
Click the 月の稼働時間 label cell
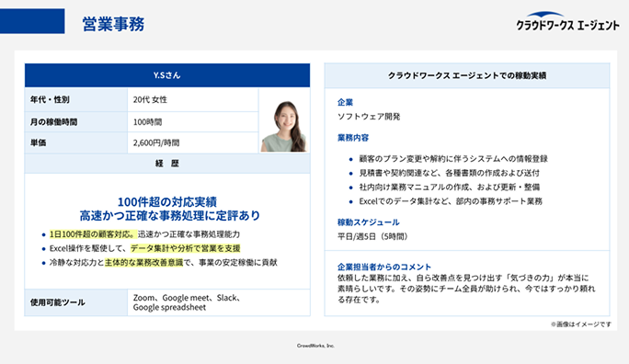tap(76, 122)
